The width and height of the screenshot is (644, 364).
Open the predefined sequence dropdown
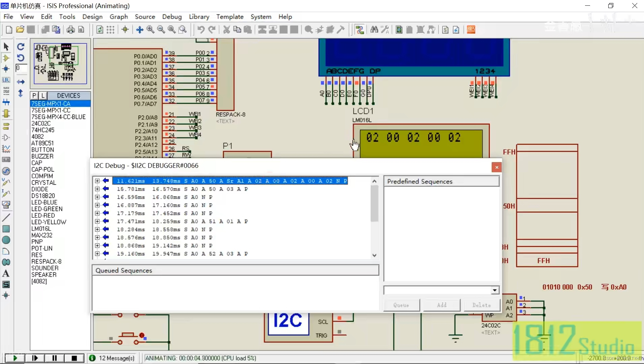(x=494, y=290)
